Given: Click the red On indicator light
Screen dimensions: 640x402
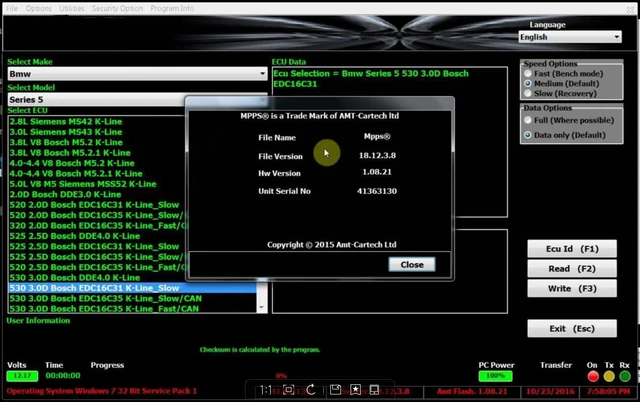Looking at the screenshot, I should [x=593, y=376].
